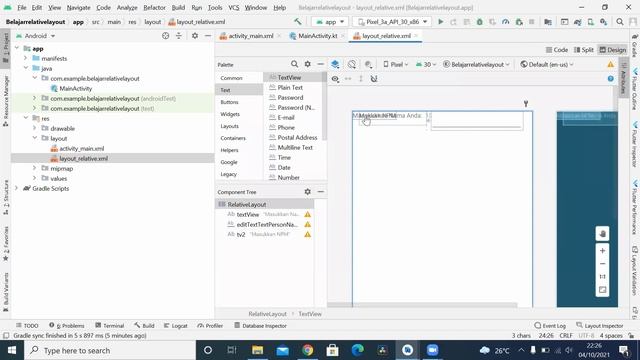Click the design surface warning triangle icon
The width and height of the screenshot is (640, 360).
(610, 64)
